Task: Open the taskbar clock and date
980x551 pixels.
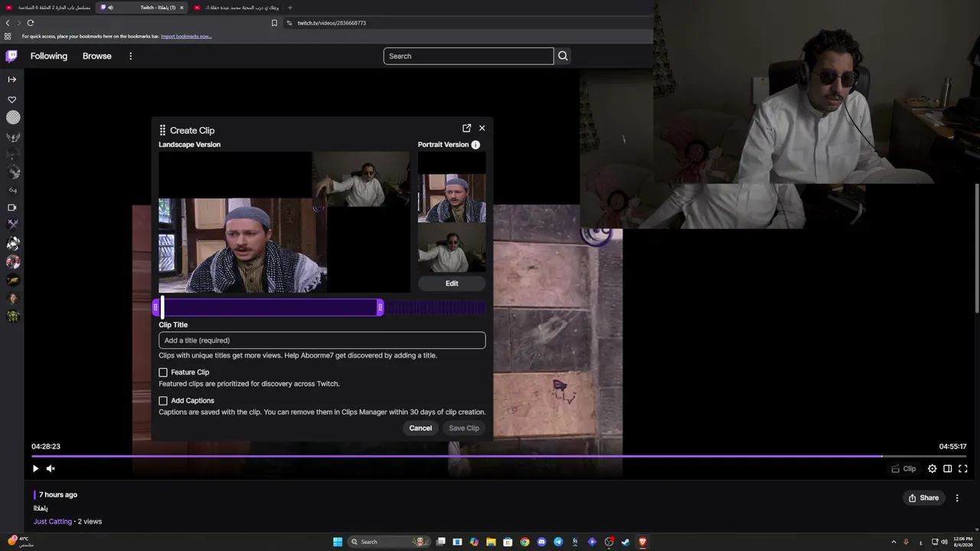Action: click(x=962, y=542)
